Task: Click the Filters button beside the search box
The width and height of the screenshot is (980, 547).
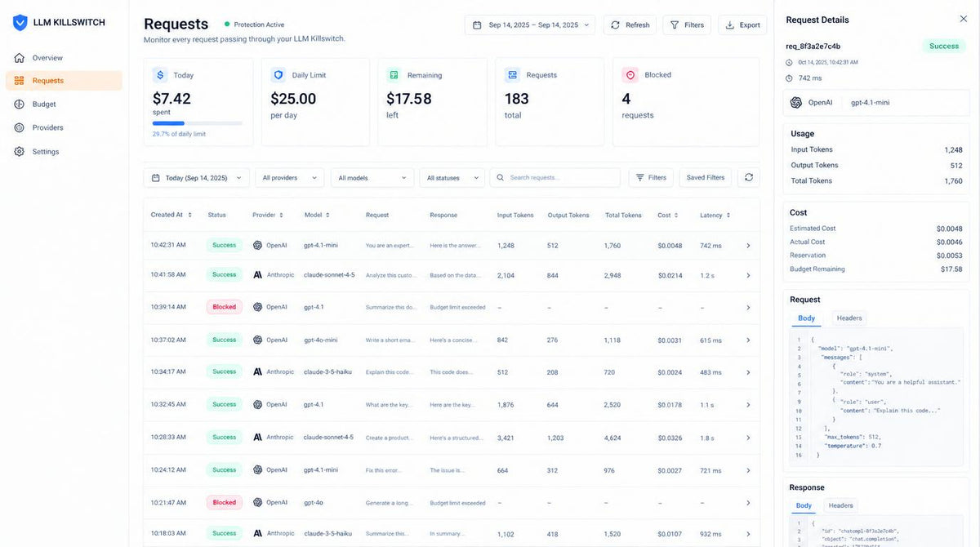Action: click(x=651, y=178)
